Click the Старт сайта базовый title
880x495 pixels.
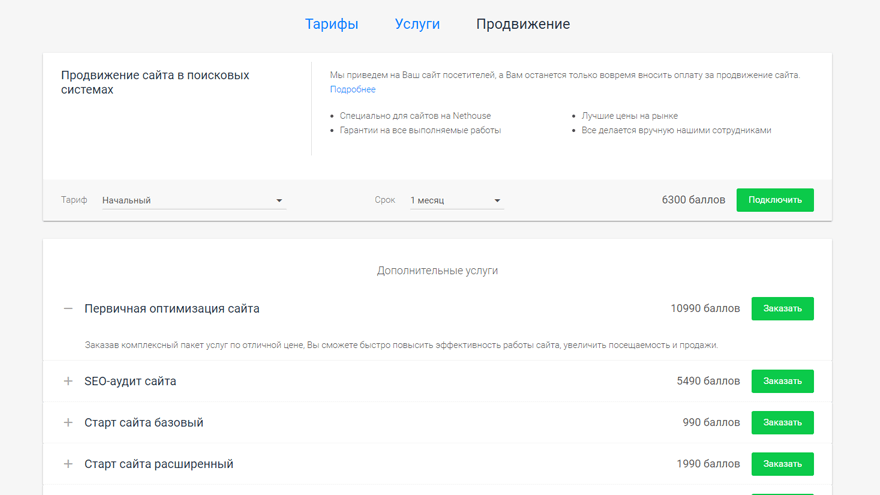click(x=144, y=423)
